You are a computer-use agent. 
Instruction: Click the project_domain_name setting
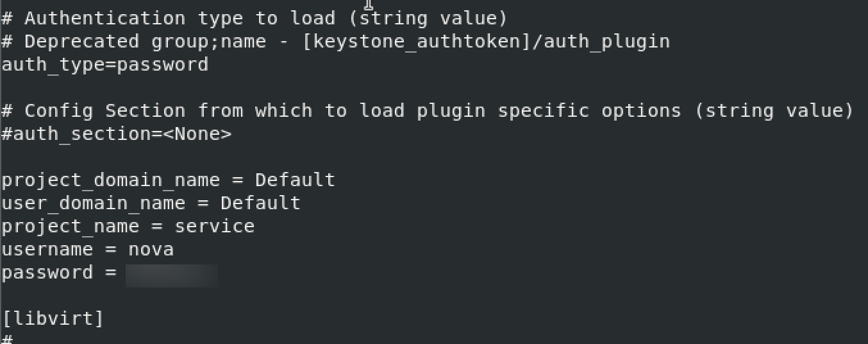click(169, 180)
